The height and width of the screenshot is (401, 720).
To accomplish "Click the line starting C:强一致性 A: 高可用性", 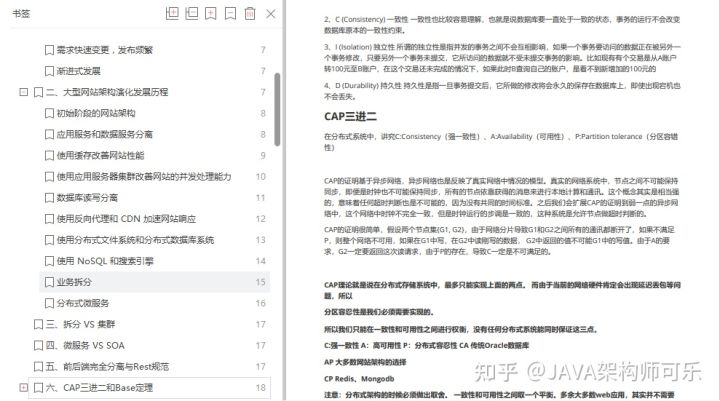I will pos(427,345).
